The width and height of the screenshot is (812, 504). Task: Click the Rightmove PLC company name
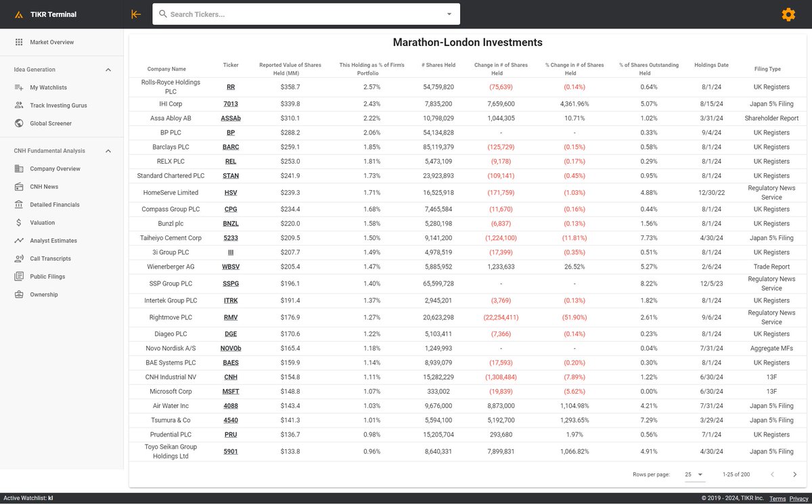click(171, 317)
